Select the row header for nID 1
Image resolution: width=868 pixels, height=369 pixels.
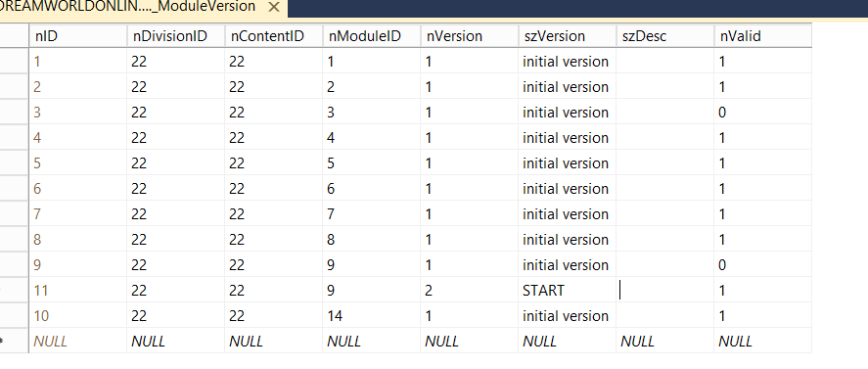tap(15, 62)
